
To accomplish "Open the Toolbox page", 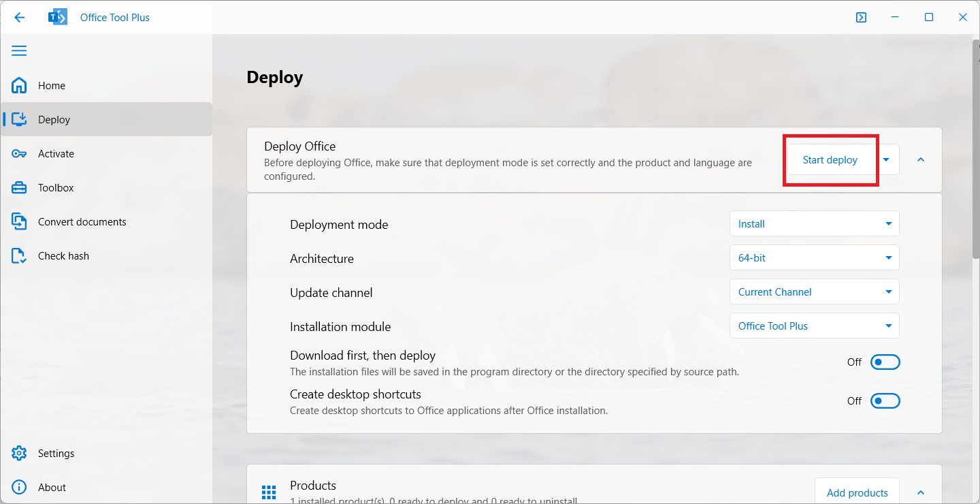I will pos(106,188).
